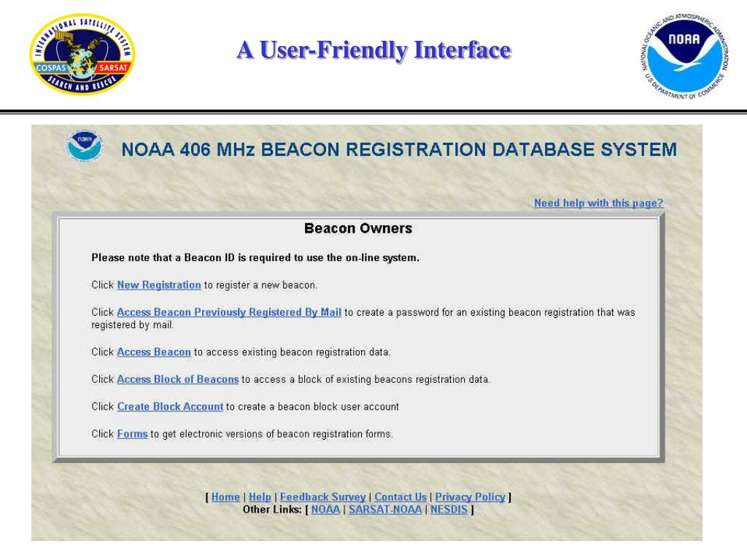Open the 'Need help with this page?' link
This screenshot has width=747, height=560.
tap(598, 203)
